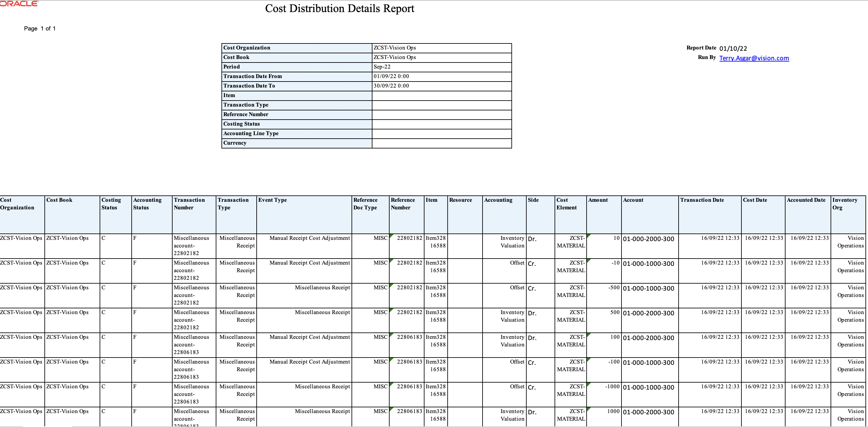Viewport: 868px width, 427px height.
Task: Select the amount 1000 cell
Action: [x=604, y=417]
